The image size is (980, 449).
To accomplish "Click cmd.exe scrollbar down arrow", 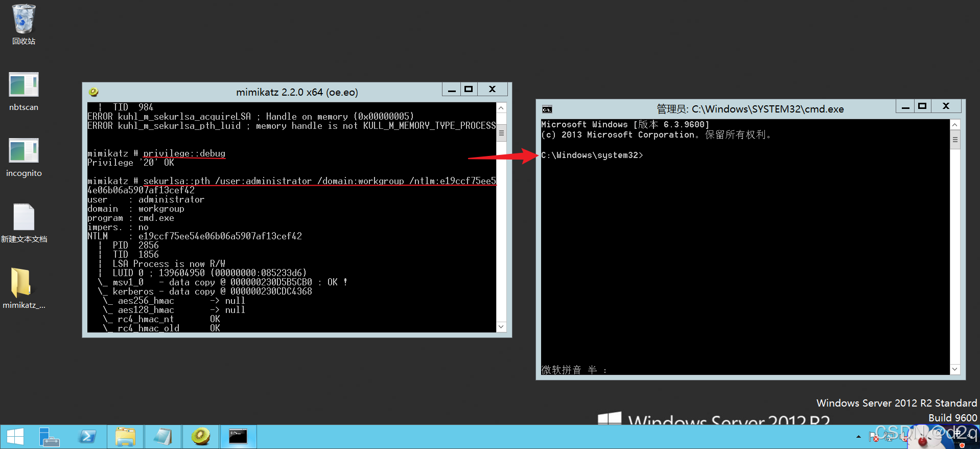I will coord(955,369).
